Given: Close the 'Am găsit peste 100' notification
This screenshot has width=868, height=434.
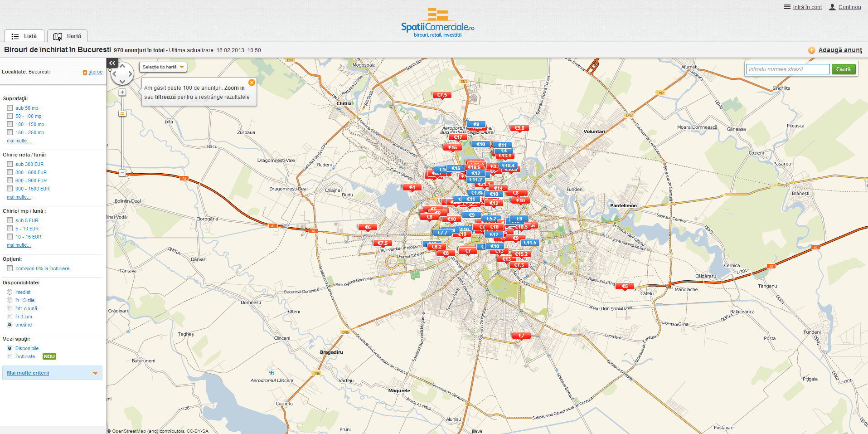Looking at the screenshot, I should click(x=252, y=83).
